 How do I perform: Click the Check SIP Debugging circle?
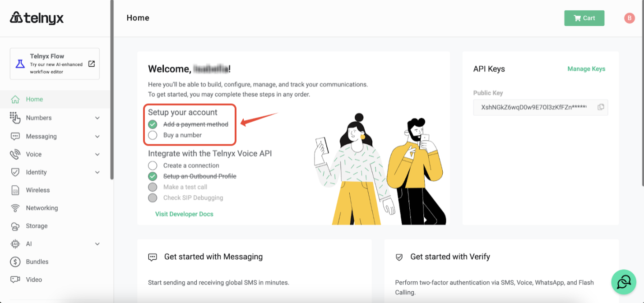click(x=153, y=197)
